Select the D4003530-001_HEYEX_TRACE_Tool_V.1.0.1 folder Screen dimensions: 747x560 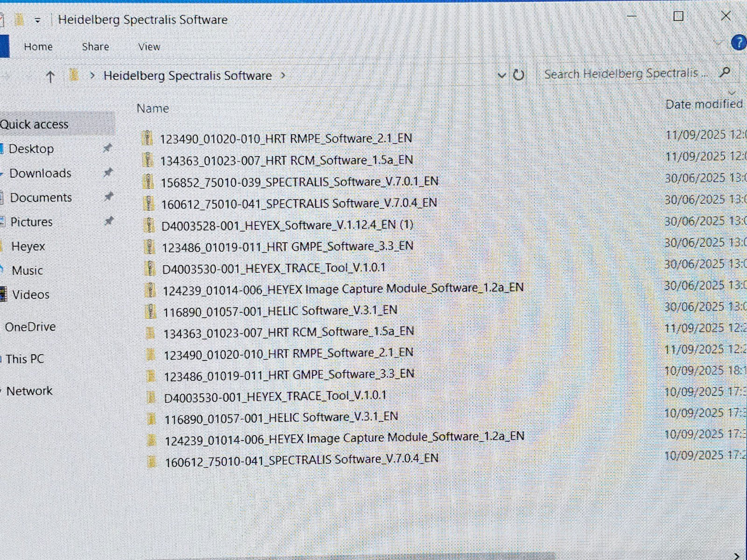[275, 395]
